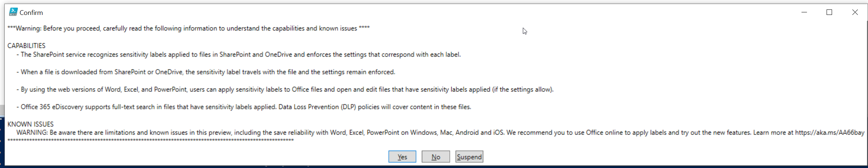Decline with the No button
This screenshot has height=168, width=868.
tap(436, 157)
